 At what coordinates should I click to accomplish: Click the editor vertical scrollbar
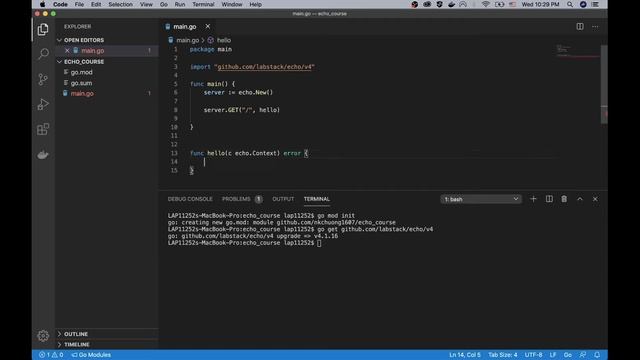tap(604, 84)
